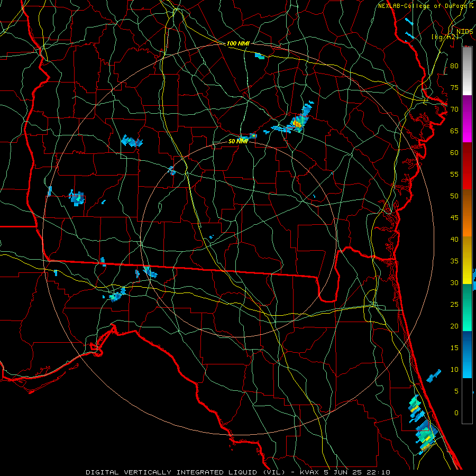
Task: Click the NEXLAB-College of DuPage label
Action: point(423,6)
